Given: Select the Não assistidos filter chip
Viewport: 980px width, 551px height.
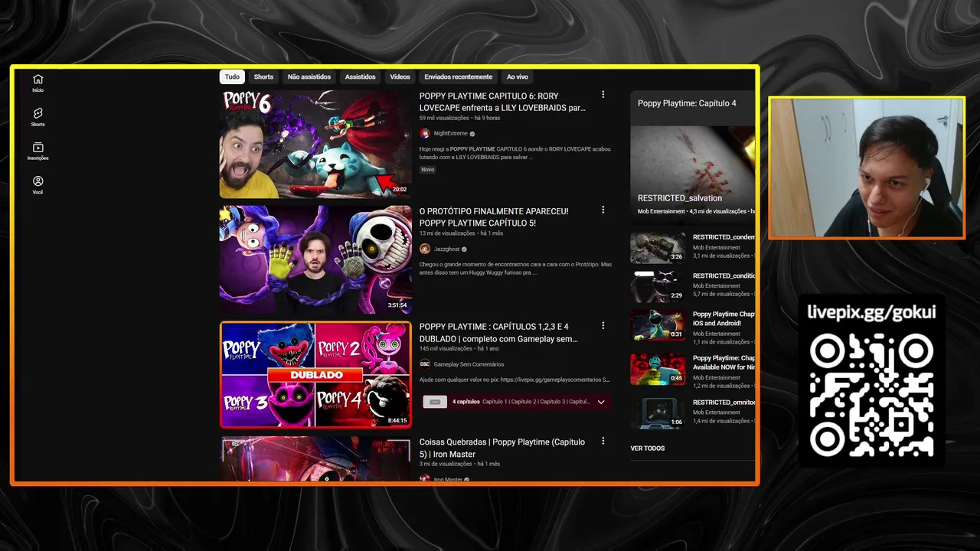Looking at the screenshot, I should [x=309, y=77].
